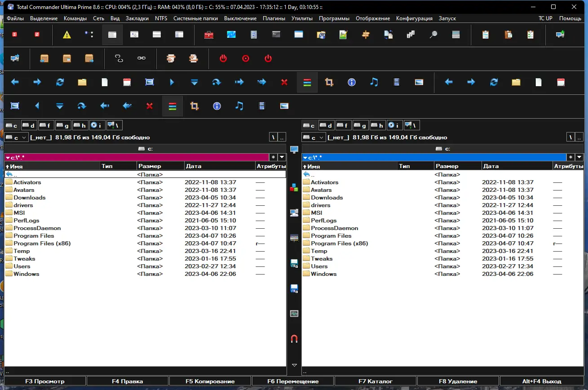Image resolution: width=588 pixels, height=390 pixels.
Task: Switch the left panel to drive g
Action: 63,125
